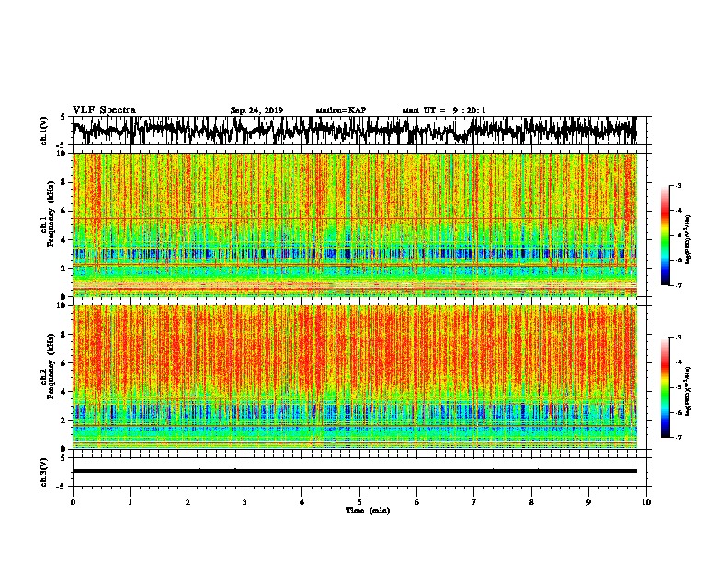Click the ch.2 spectrogram color scale bar
Viewport: 728px width, 563px height.
coord(665,387)
